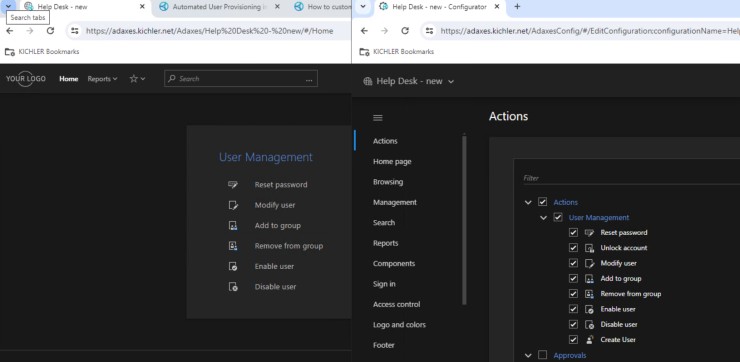This screenshot has width=740, height=362.
Task: Uncheck the Remove from group checkbox
Action: click(573, 294)
